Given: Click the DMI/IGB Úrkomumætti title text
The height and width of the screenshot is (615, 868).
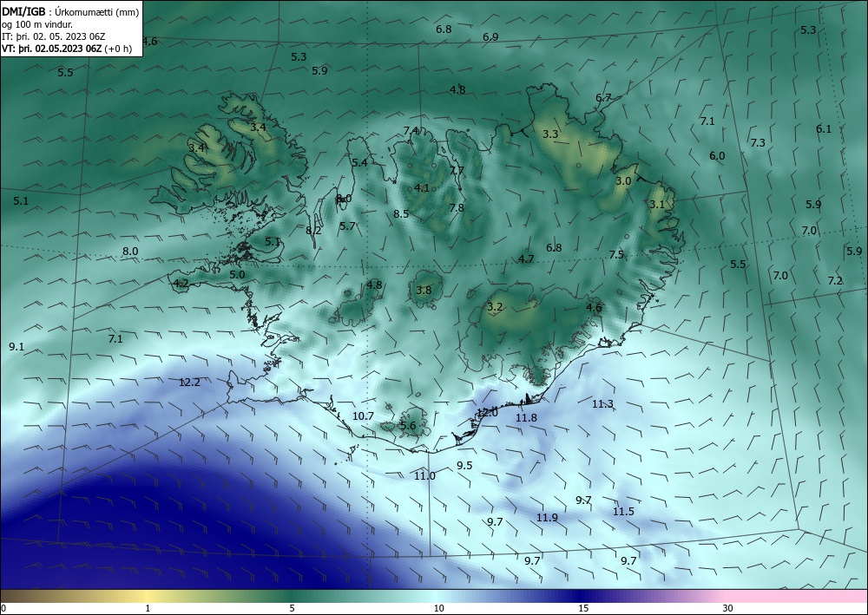Looking at the screenshot, I should [70, 11].
